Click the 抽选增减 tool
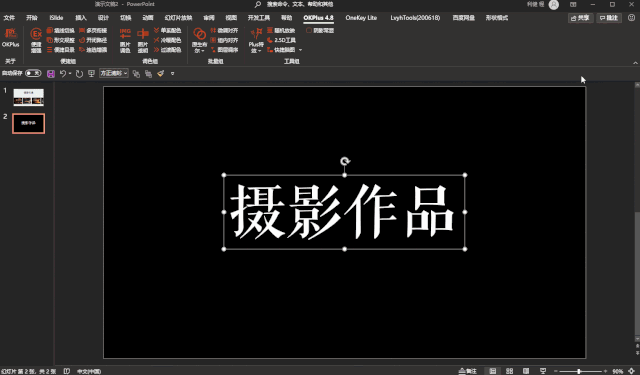 click(93, 50)
